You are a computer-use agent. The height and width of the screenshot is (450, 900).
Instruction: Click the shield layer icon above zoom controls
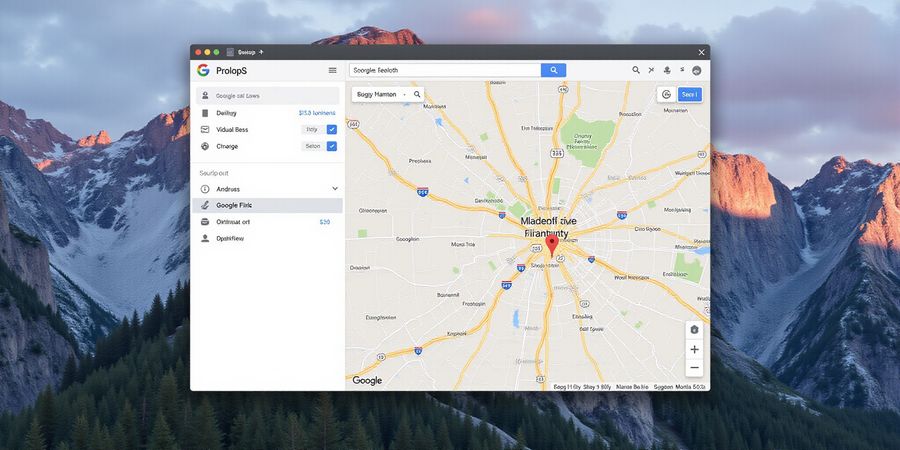pos(695,329)
